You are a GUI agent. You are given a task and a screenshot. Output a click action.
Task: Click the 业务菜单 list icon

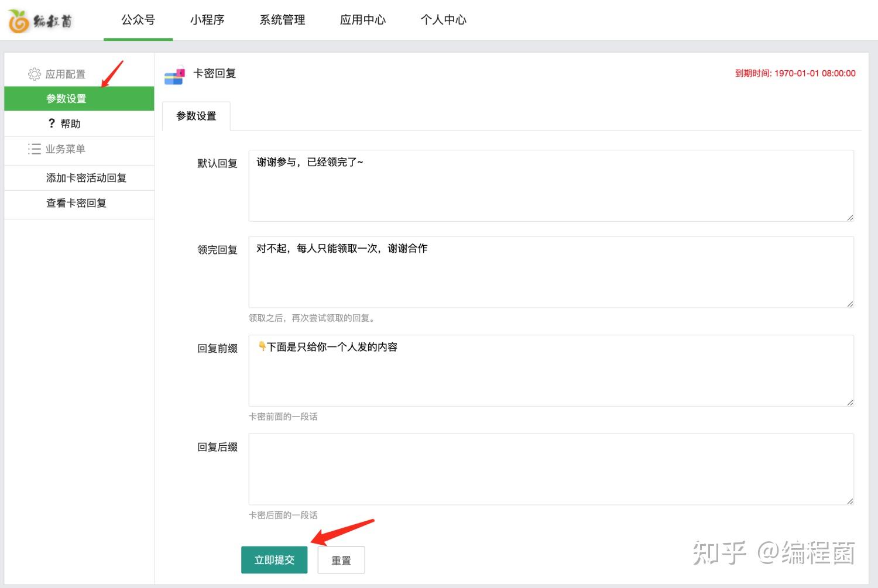pos(35,149)
